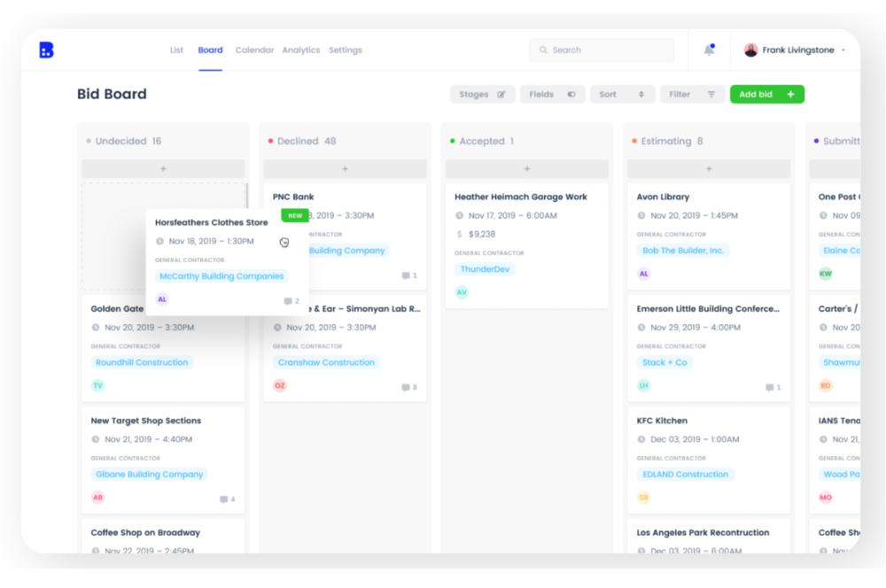The height and width of the screenshot is (588, 886).
Task: Open comments on the New Target Shop Sections card
Action: (x=227, y=499)
